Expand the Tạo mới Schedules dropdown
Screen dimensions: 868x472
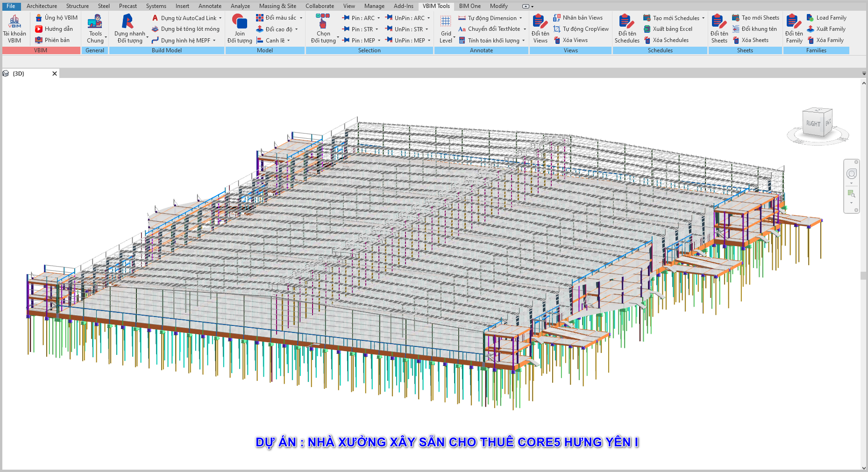pyautogui.click(x=703, y=18)
